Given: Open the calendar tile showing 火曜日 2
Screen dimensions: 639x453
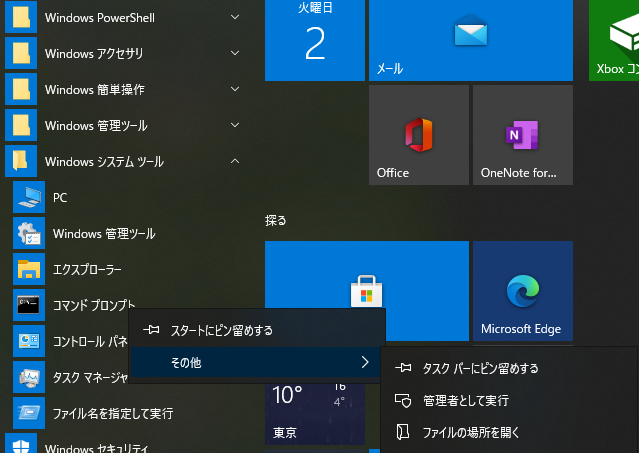Looking at the screenshot, I should pos(315,40).
